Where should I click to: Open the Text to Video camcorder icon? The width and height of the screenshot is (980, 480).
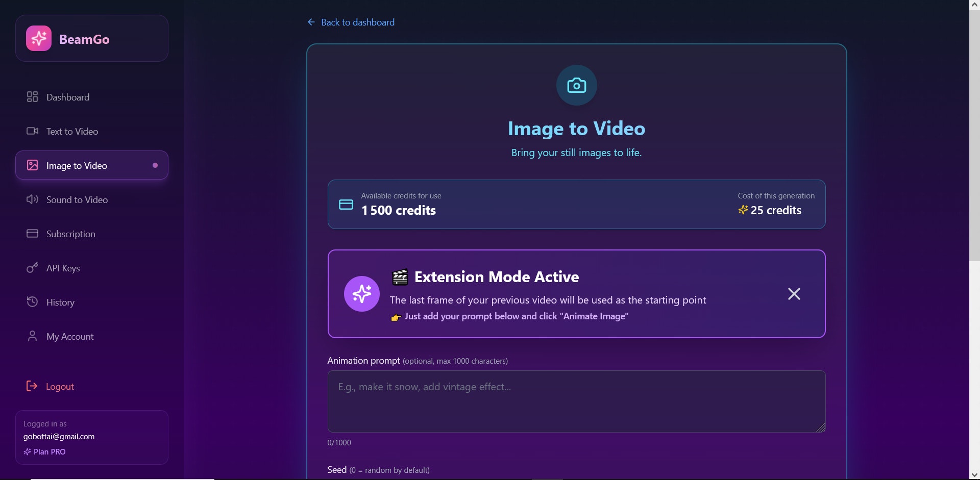32,131
